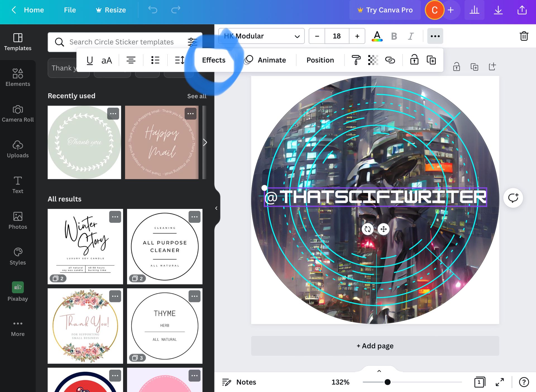
Task: Toggle bold formatting
Action: [x=394, y=36]
